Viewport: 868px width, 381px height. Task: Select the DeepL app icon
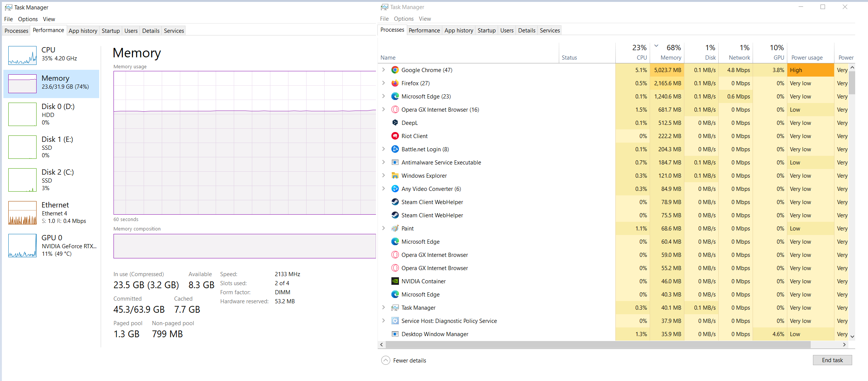click(395, 123)
